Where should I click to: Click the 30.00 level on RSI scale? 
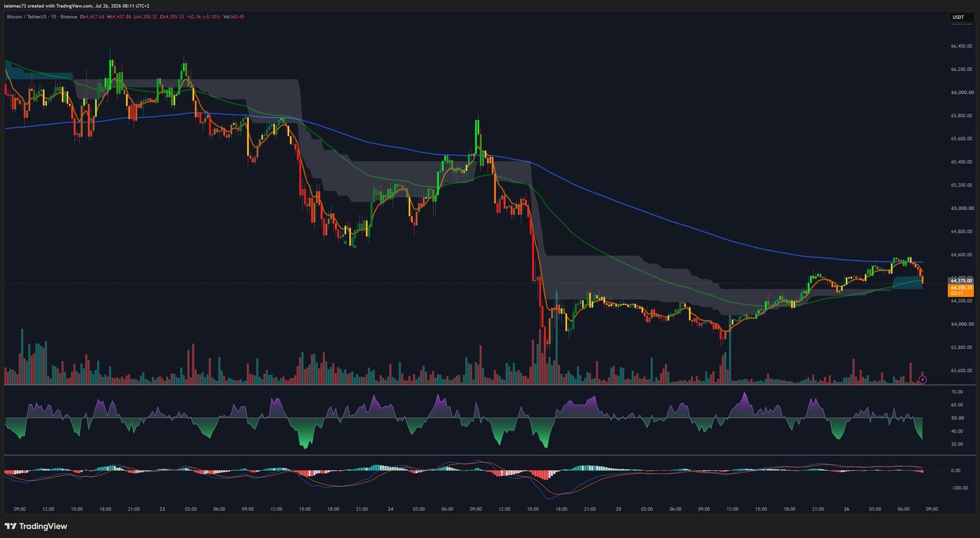click(x=957, y=444)
